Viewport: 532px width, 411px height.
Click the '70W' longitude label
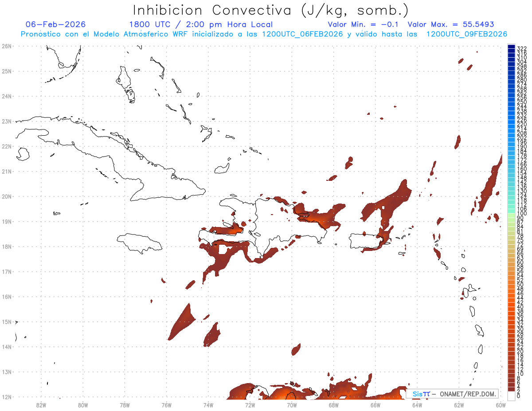(x=292, y=405)
